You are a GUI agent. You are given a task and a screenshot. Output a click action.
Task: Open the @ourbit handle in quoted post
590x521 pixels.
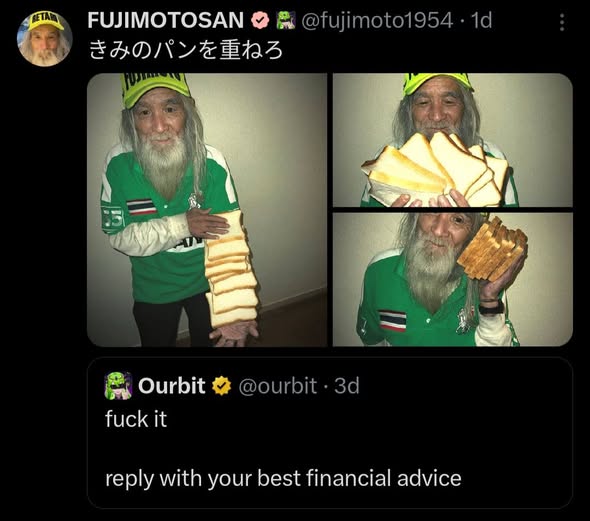[278, 386]
